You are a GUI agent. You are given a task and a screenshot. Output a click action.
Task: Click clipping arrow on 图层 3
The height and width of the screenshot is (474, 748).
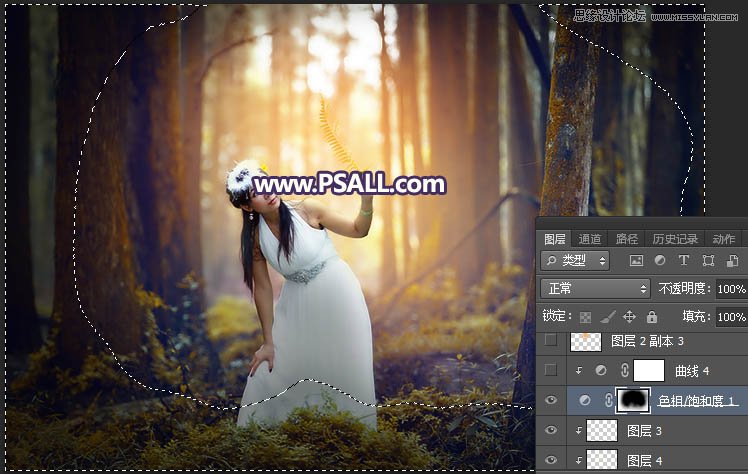coord(579,430)
